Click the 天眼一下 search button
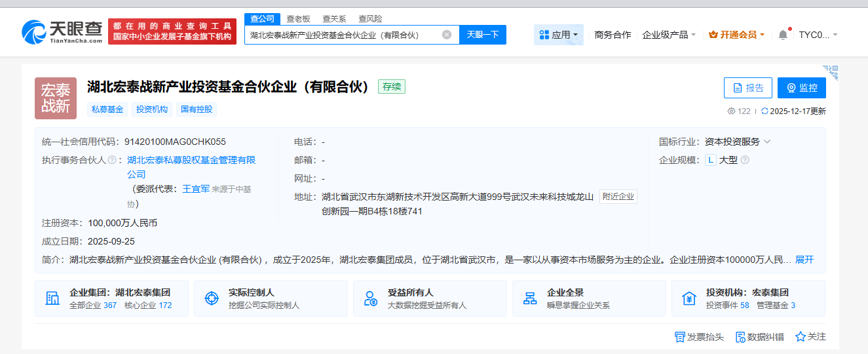This screenshot has height=354, width=868. [483, 35]
